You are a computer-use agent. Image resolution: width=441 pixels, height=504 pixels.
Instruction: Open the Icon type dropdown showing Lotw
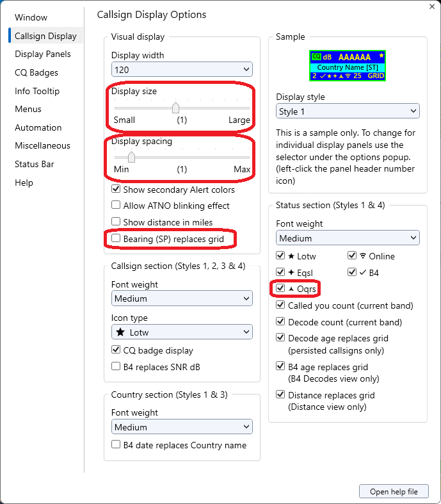pyautogui.click(x=182, y=332)
